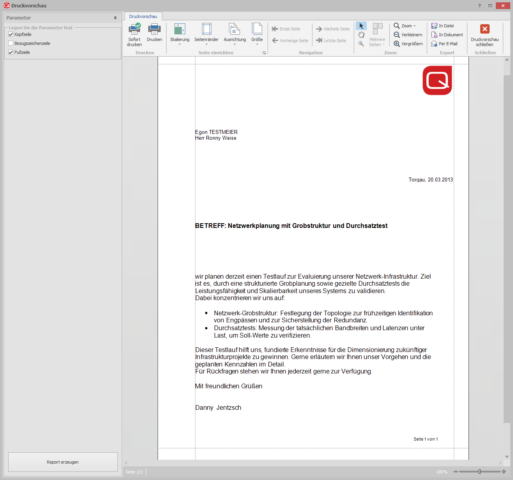
Task: Select the mouse pointer tool
Action: 361,26
